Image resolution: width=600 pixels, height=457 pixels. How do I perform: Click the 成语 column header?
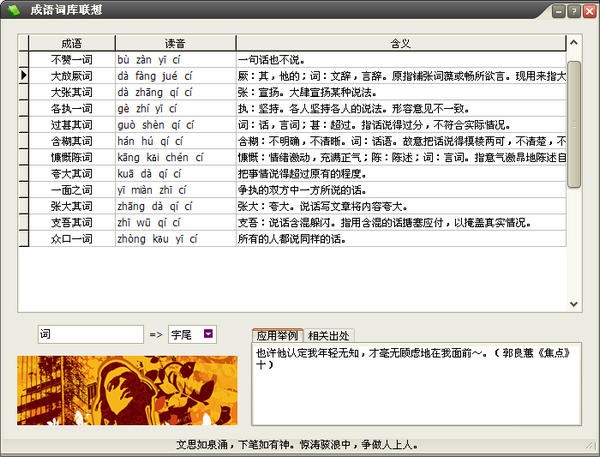coord(72,44)
